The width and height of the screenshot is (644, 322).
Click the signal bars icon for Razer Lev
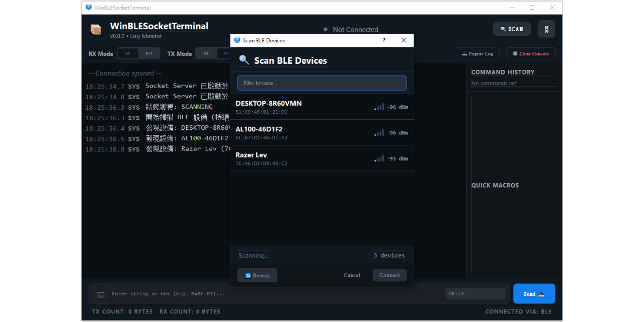coord(379,158)
